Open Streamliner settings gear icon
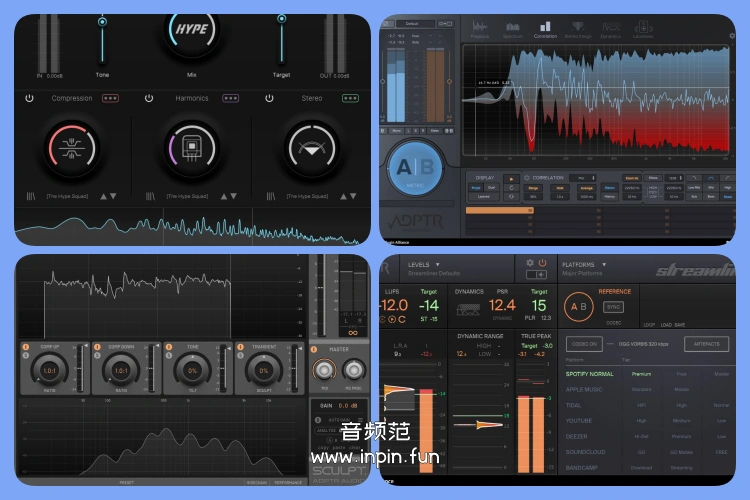This screenshot has width=750, height=500. [x=530, y=263]
